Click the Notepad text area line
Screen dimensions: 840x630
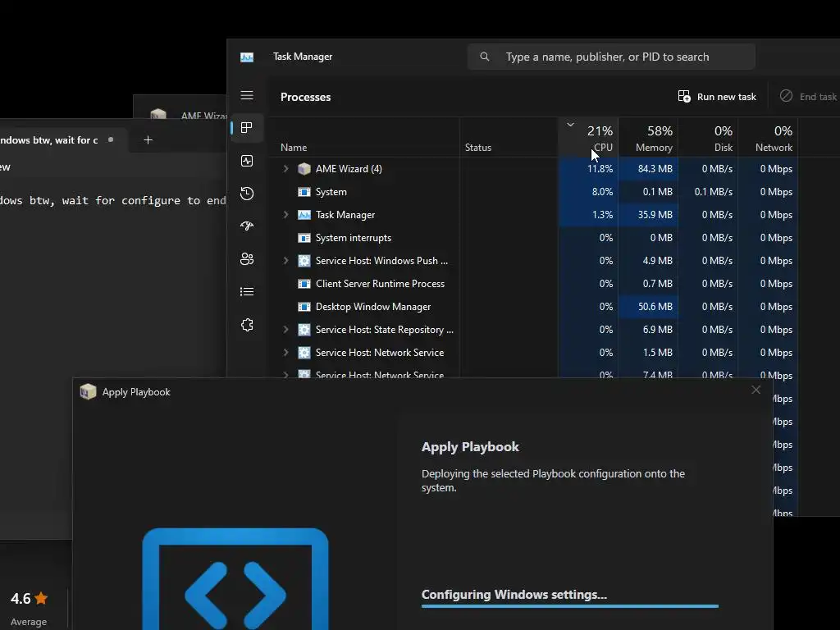112,200
